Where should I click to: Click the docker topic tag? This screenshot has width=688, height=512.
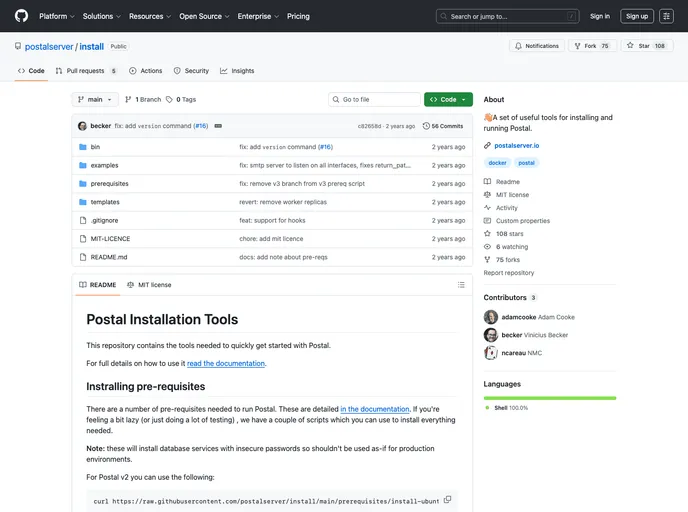497,163
